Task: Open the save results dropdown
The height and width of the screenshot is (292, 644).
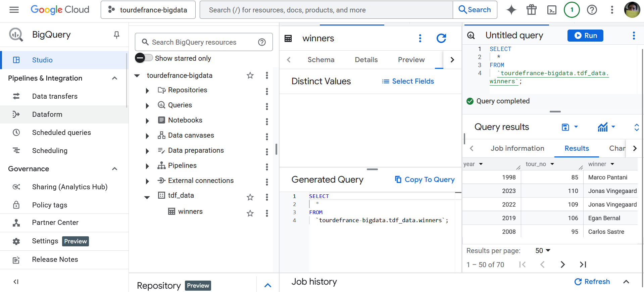Action: [570, 127]
